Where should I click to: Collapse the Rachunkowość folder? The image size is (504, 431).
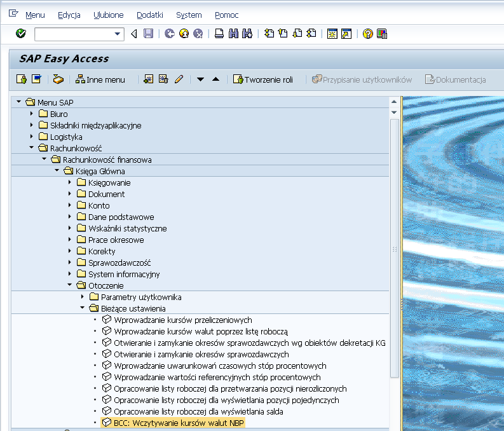coord(32,147)
